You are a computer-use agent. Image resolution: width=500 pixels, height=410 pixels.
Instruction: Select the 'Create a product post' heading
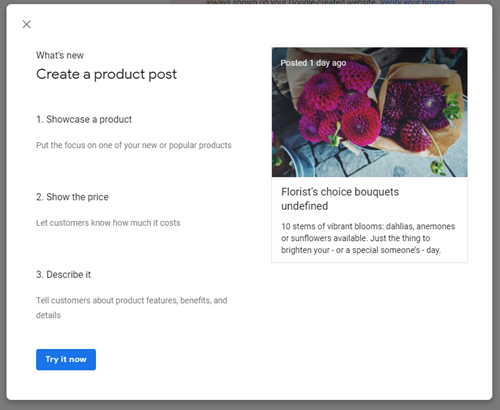[x=106, y=74]
